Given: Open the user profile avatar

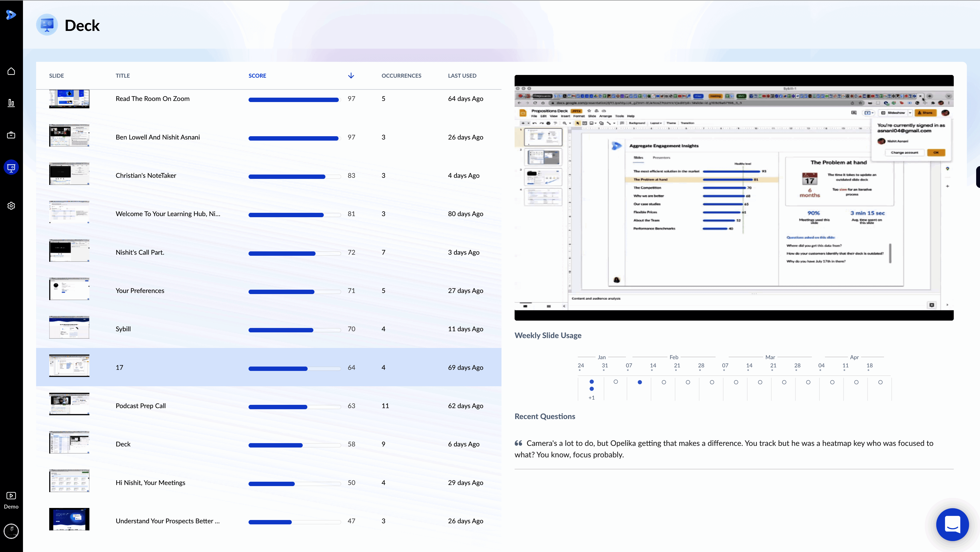Looking at the screenshot, I should 11,531.
